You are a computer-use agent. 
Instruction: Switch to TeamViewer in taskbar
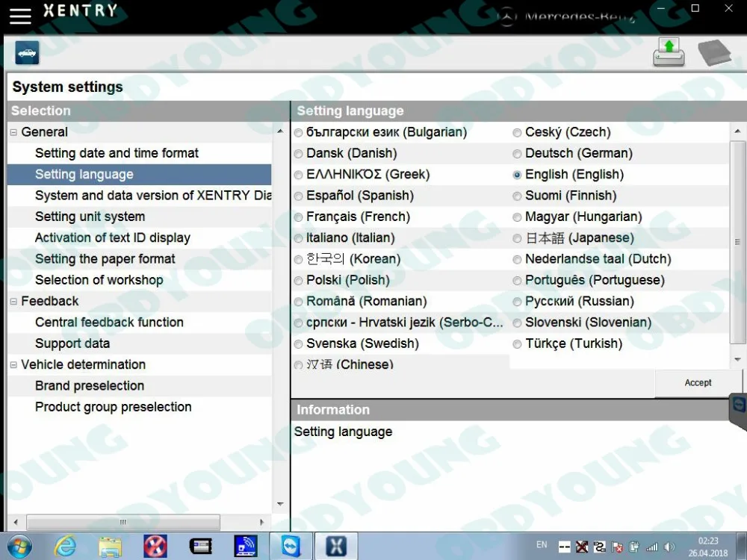coord(291,547)
